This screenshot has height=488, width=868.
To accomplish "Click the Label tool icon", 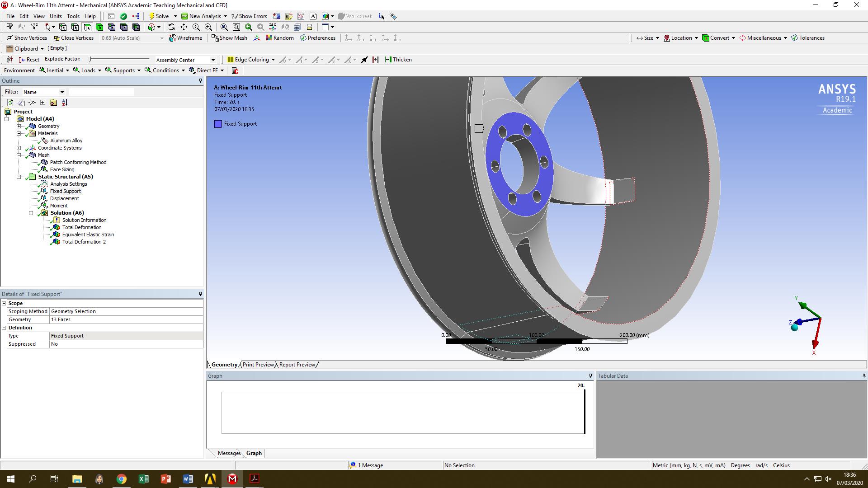I will [x=9, y=27].
